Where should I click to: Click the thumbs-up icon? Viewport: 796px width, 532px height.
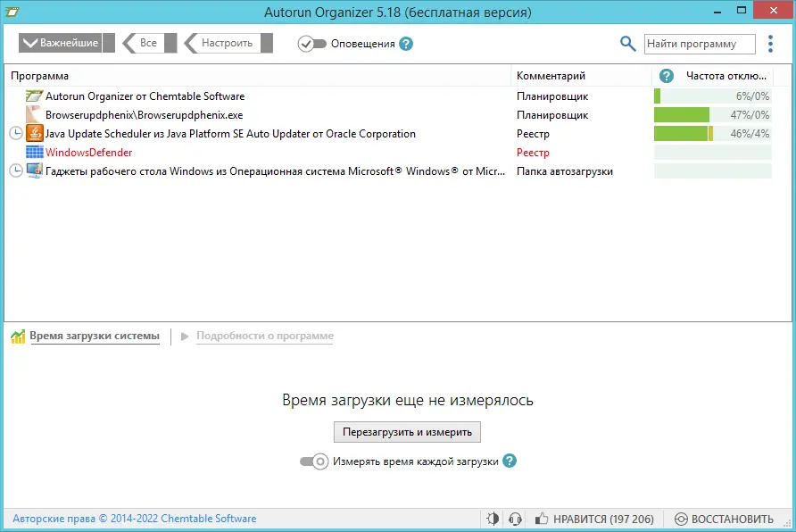(x=542, y=519)
